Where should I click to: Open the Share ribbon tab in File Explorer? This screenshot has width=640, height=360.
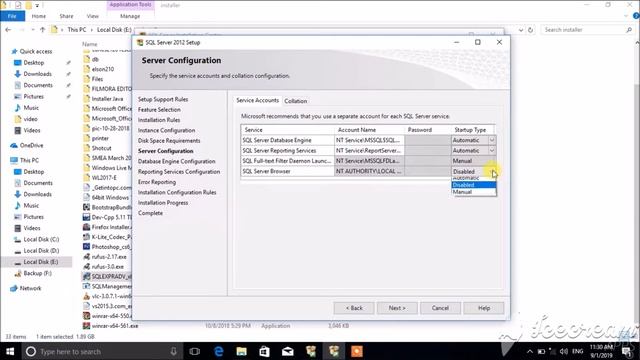(x=66, y=16)
